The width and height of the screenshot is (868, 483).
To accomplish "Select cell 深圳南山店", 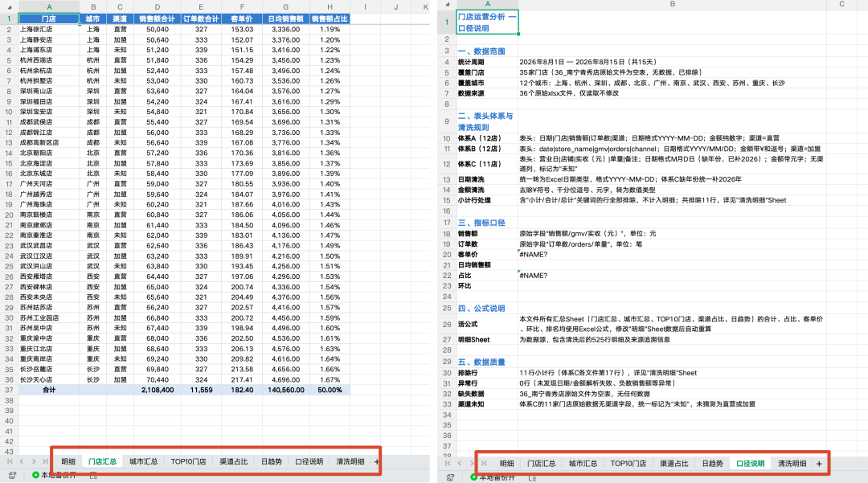I will pyautogui.click(x=49, y=92).
